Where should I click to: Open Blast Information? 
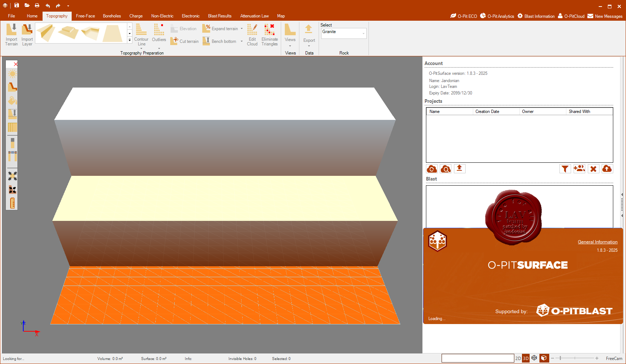[x=536, y=16]
